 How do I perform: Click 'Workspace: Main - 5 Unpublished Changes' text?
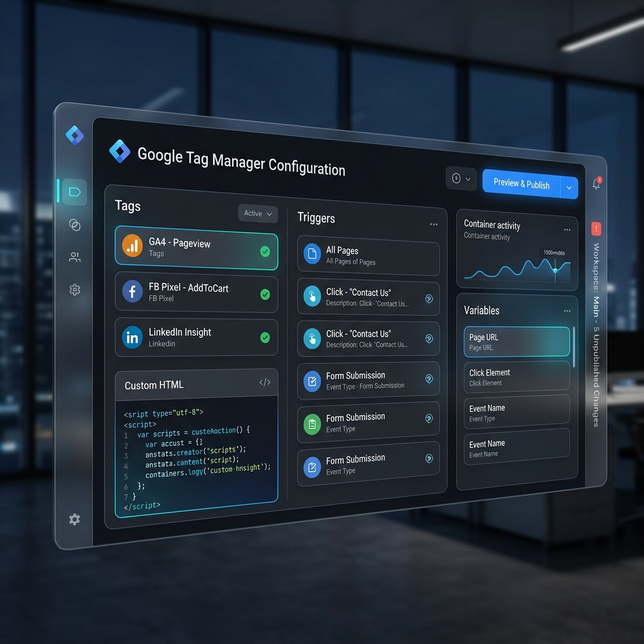point(596,335)
